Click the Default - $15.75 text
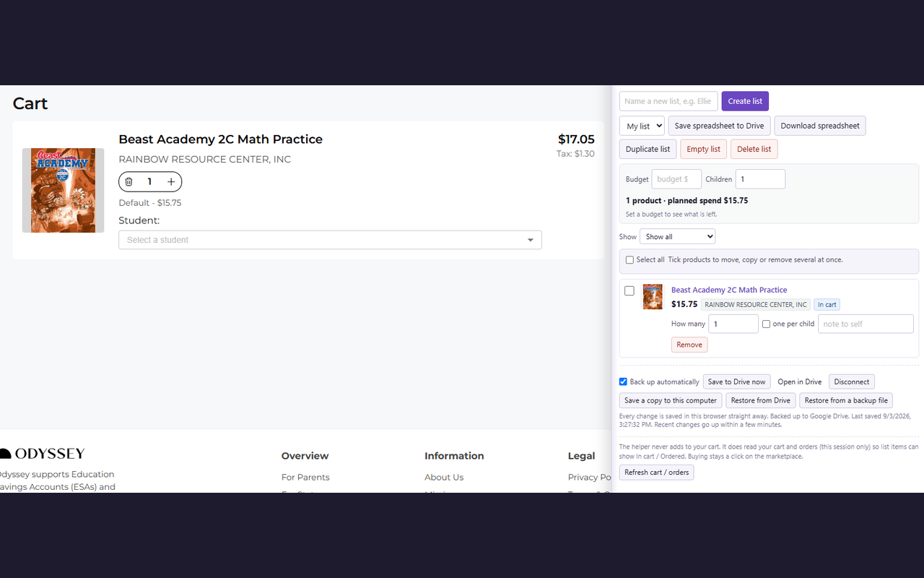 pos(150,203)
